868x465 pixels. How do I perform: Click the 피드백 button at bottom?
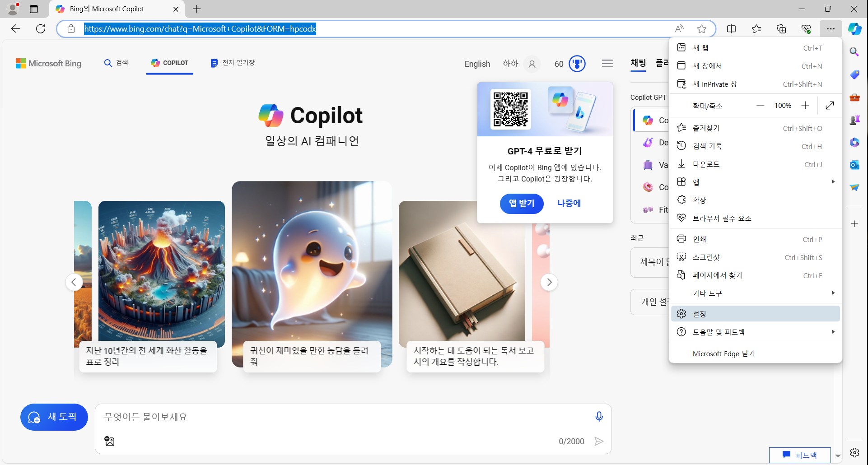(800, 455)
